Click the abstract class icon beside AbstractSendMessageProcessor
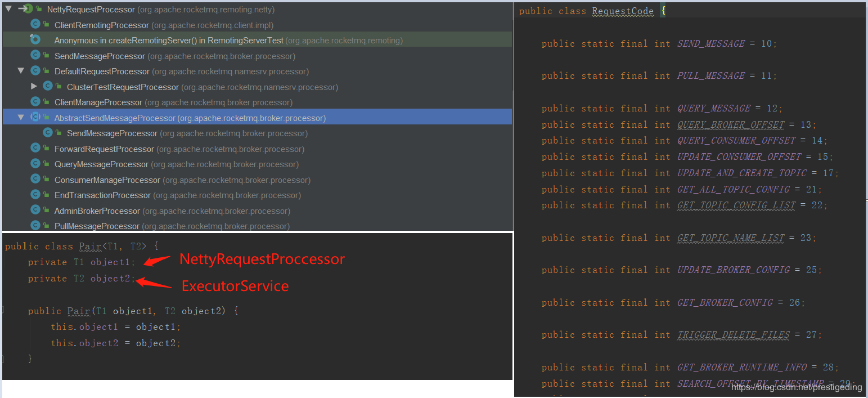Screen dimensions: 868x398 tap(35, 118)
